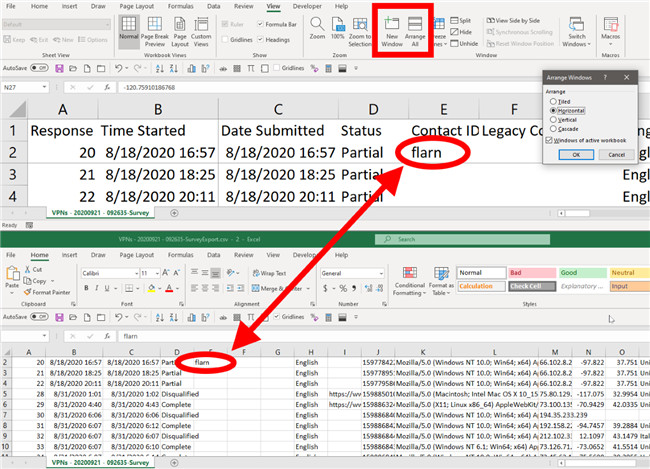The height and width of the screenshot is (469, 650).
Task: Click Format Painter in bottom window
Action: tap(47, 292)
